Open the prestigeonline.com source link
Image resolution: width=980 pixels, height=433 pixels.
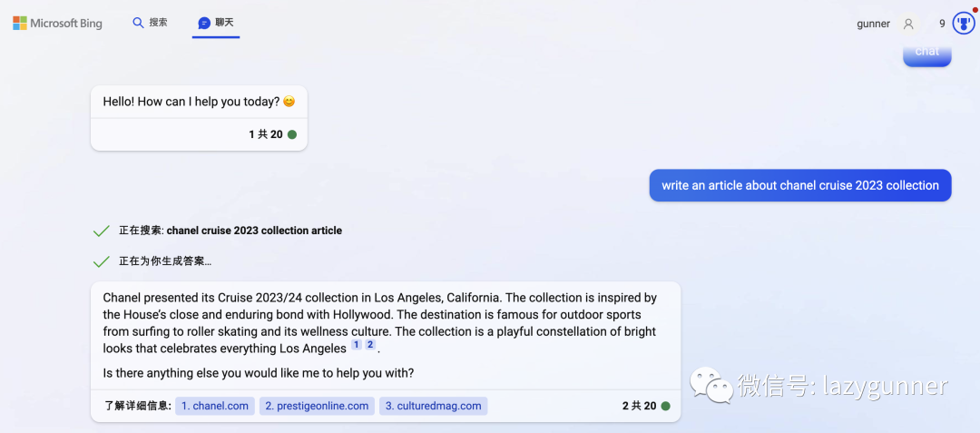click(x=317, y=407)
